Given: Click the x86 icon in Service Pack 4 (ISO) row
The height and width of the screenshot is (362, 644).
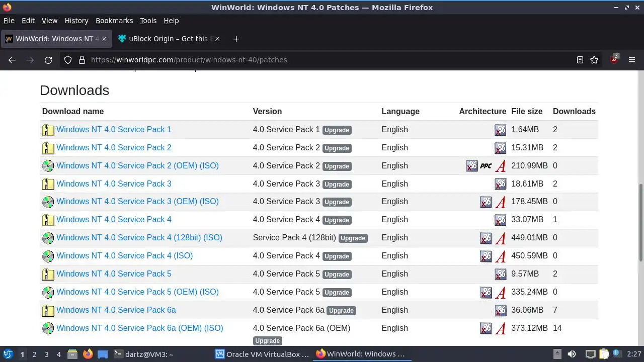Looking at the screenshot, I should [x=486, y=256].
